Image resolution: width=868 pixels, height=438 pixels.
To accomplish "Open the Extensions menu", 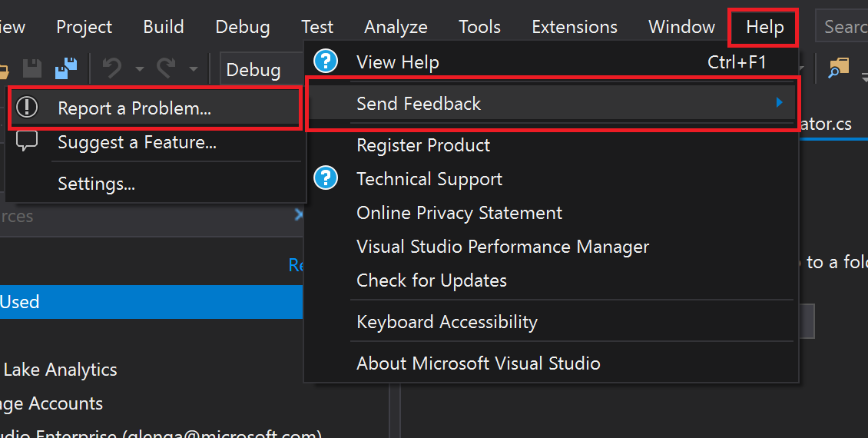I will click(x=574, y=27).
